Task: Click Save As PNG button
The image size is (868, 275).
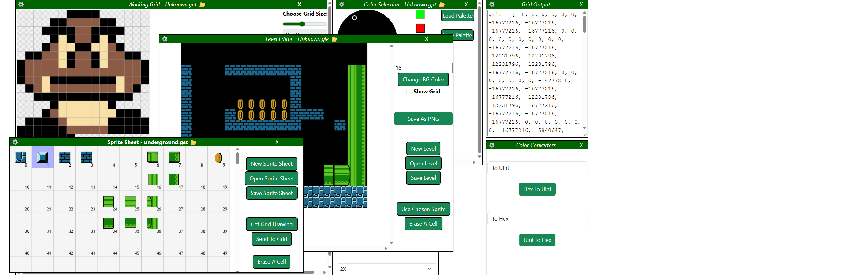Action: (x=423, y=119)
